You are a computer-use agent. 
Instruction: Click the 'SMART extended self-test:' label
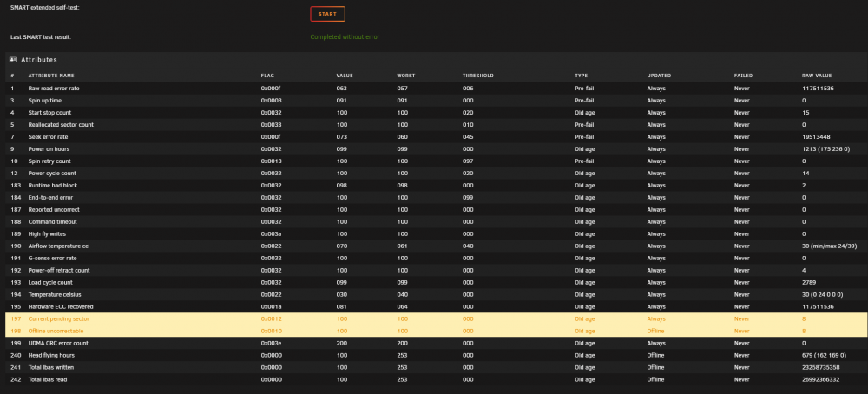coord(44,7)
